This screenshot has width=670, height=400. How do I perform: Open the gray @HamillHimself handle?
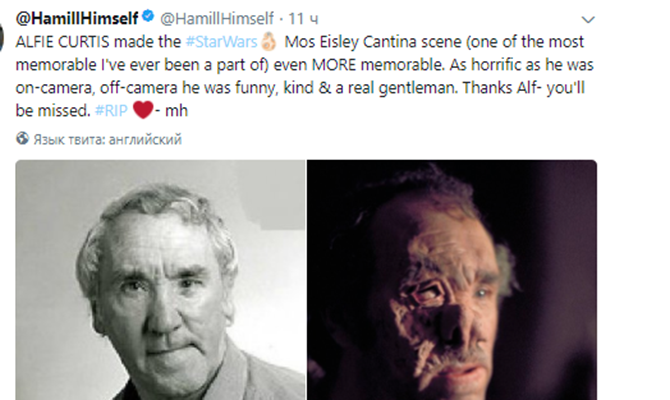(214, 18)
